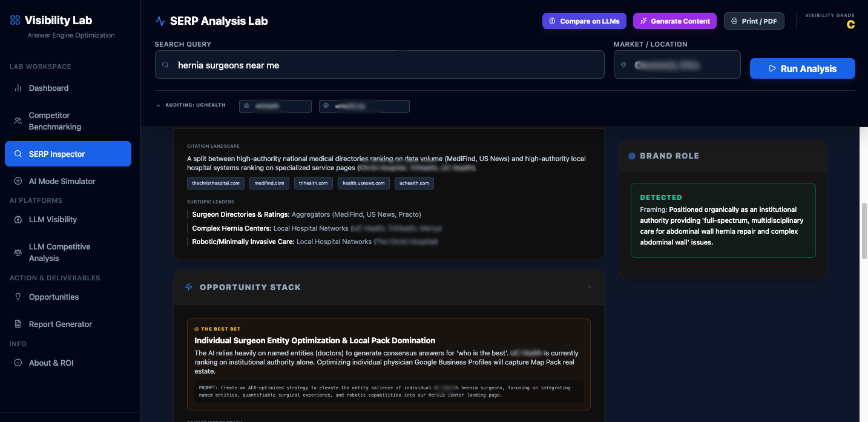Viewport: 868px width, 422px height.
Task: Click the Opportunity Stack title
Action: point(250,287)
